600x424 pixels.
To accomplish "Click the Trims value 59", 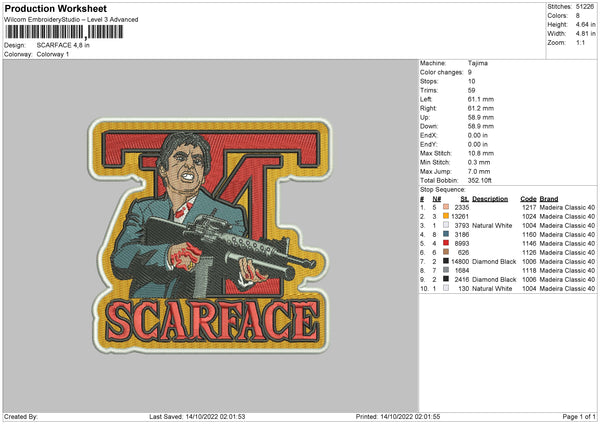I will click(x=471, y=90).
